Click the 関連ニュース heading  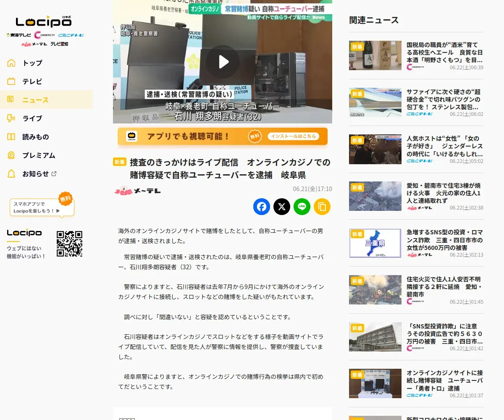[374, 20]
